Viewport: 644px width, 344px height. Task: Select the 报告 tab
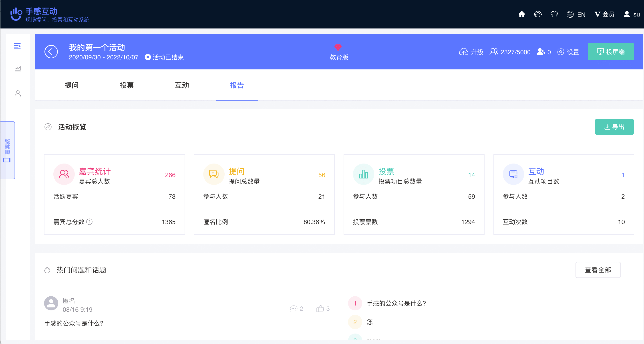coord(237,85)
